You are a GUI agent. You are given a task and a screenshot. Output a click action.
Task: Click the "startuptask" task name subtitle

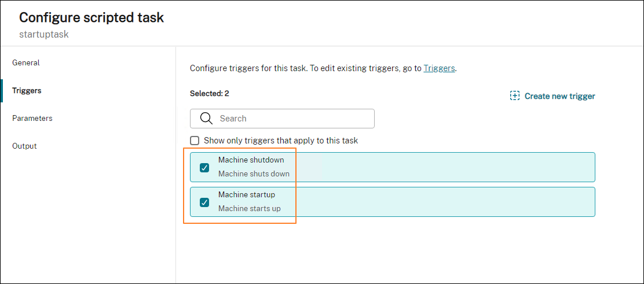(44, 34)
